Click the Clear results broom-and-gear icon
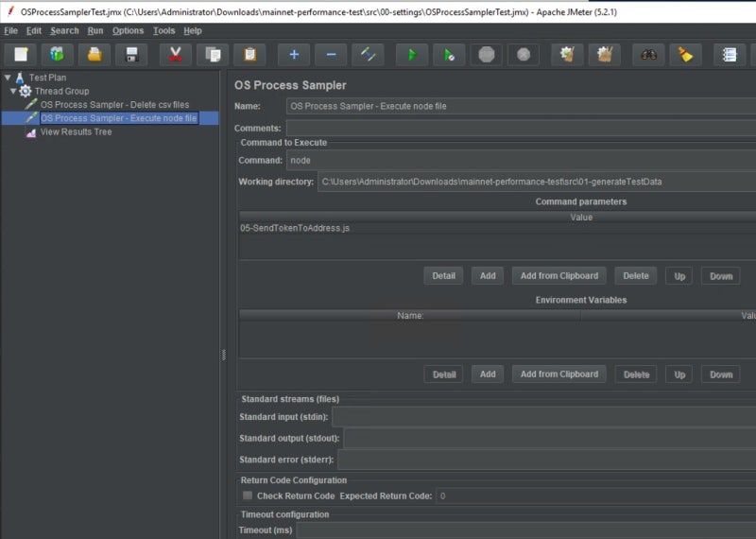The width and height of the screenshot is (756, 539). (567, 55)
